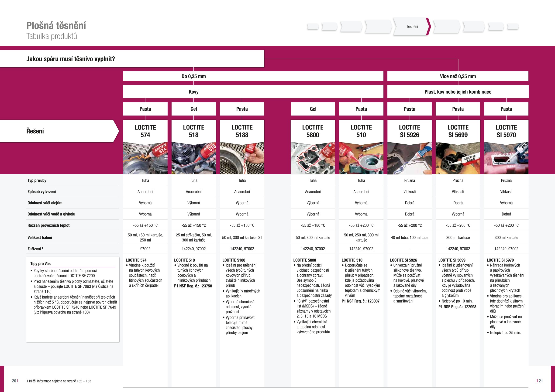Click 'Vlhkostí' curing cell under LOCTITE SI 5699
555x392 pixels.
458,191
